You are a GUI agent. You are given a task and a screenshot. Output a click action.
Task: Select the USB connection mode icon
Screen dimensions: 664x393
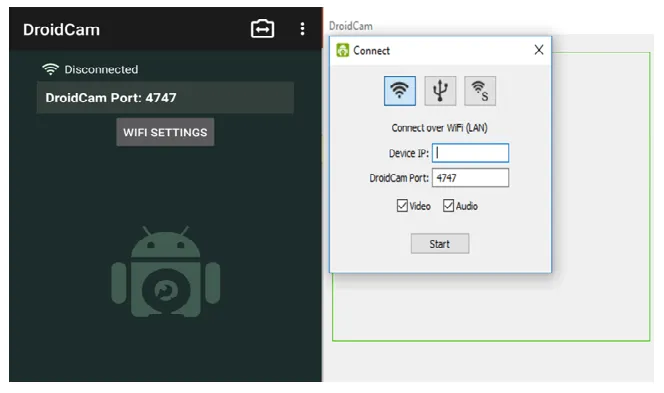coord(440,91)
